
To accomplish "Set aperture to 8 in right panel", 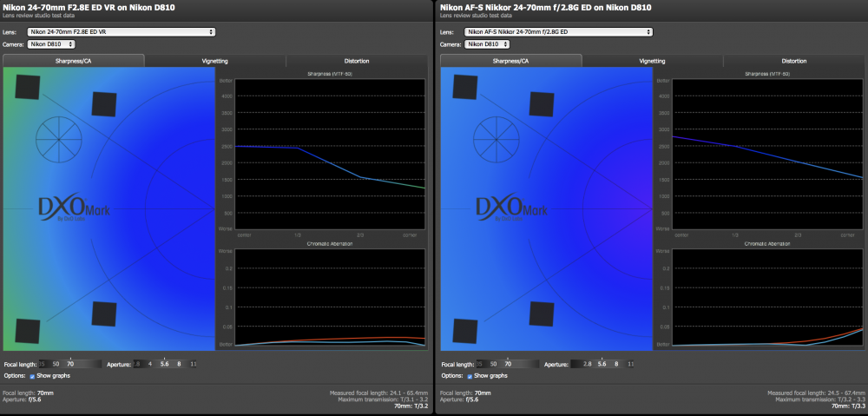I will pos(616,365).
